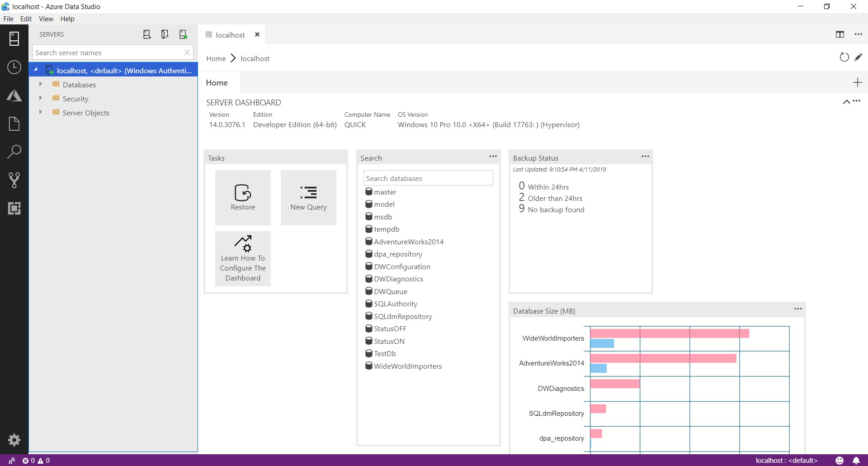Click Show Active Connections icon
Image resolution: width=868 pixels, height=466 pixels.
[183, 34]
